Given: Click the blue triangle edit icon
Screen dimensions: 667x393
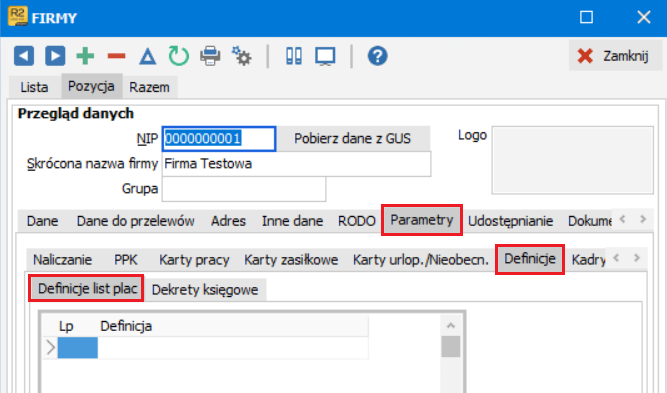Looking at the screenshot, I should tap(148, 56).
